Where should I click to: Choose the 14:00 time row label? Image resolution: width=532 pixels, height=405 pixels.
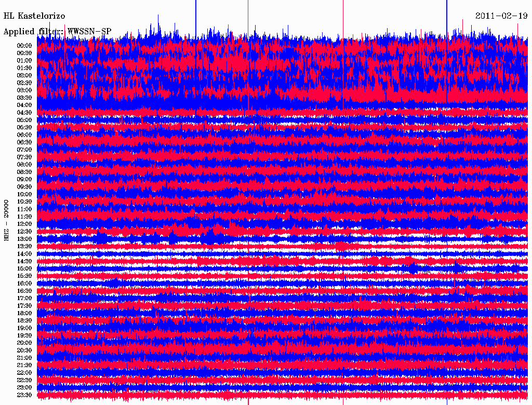pos(24,254)
